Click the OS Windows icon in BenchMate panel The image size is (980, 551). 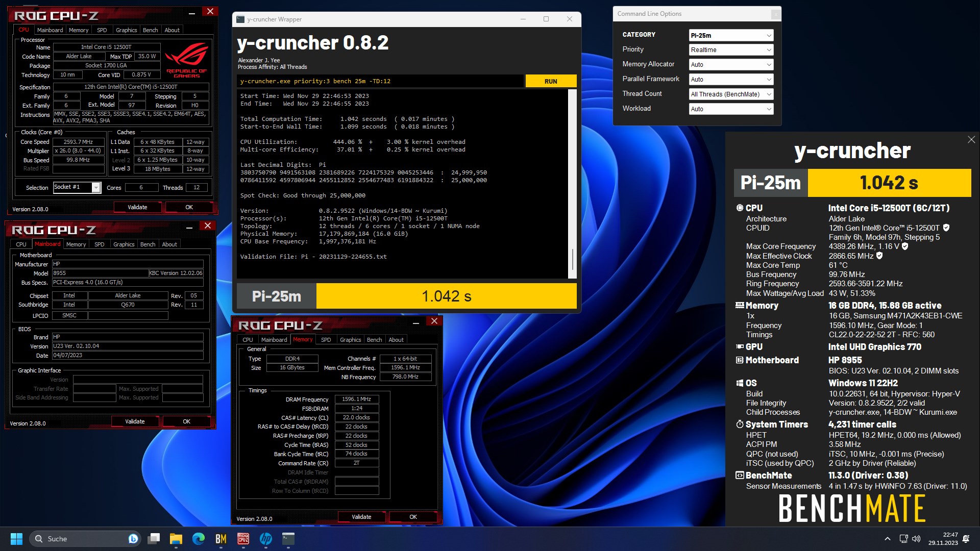click(x=740, y=383)
